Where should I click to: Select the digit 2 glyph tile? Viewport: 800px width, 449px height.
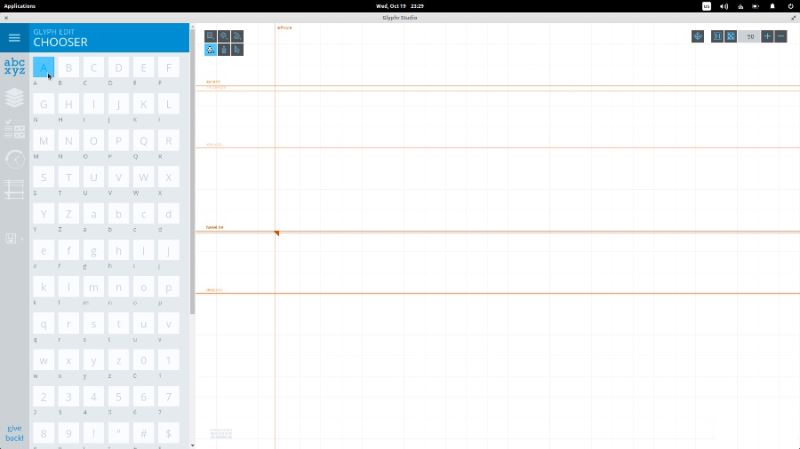[43, 397]
